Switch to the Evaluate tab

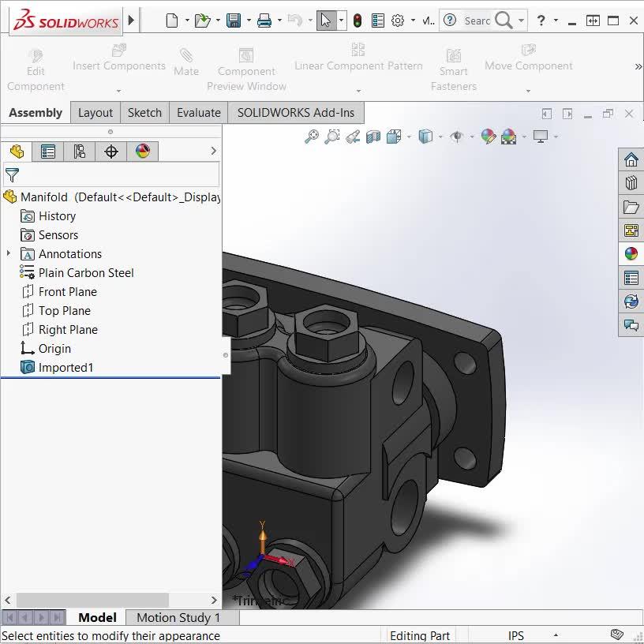(x=198, y=112)
